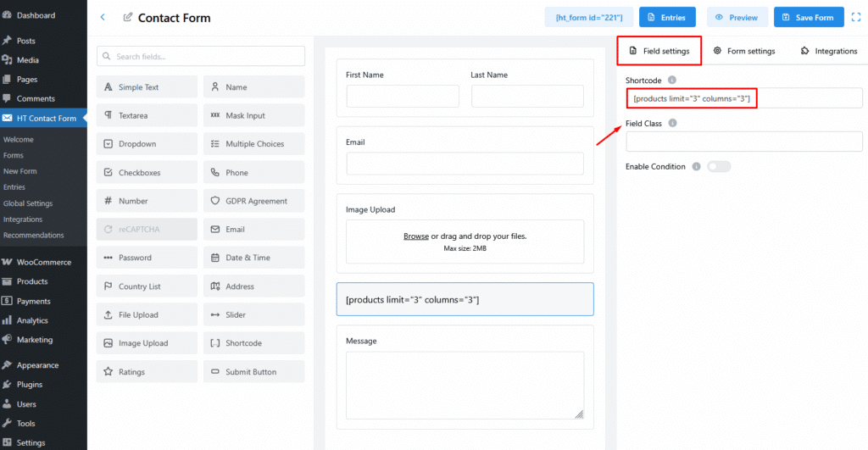The image size is (868, 450).
Task: Add the Dropdown field element
Action: pyautogui.click(x=147, y=144)
